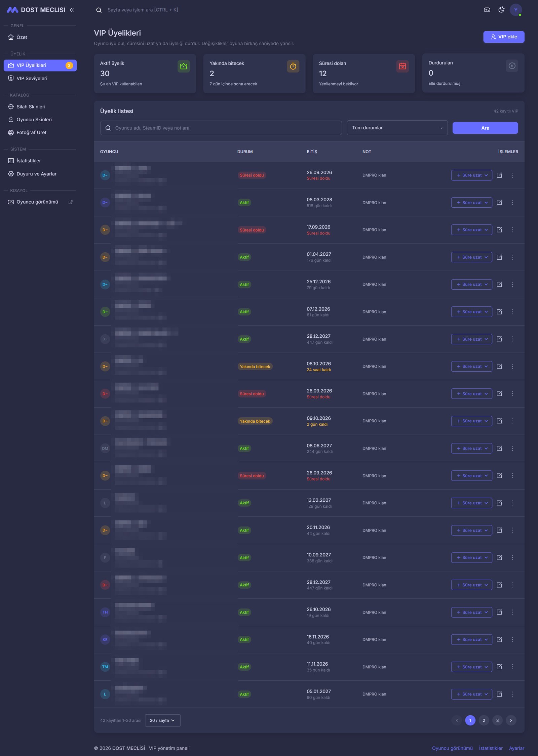Open VIP Seviyeleri in the sidebar
This screenshot has width=538, height=756.
[x=40, y=78]
